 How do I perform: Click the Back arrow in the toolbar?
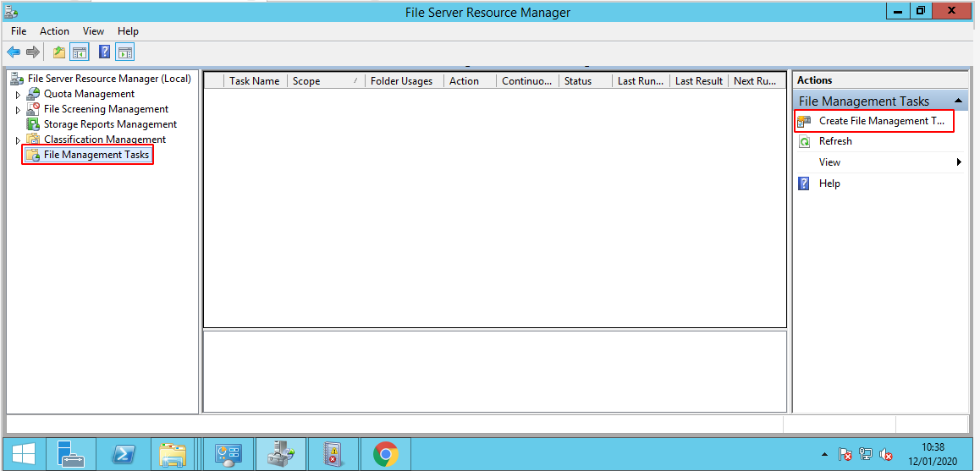click(14, 52)
